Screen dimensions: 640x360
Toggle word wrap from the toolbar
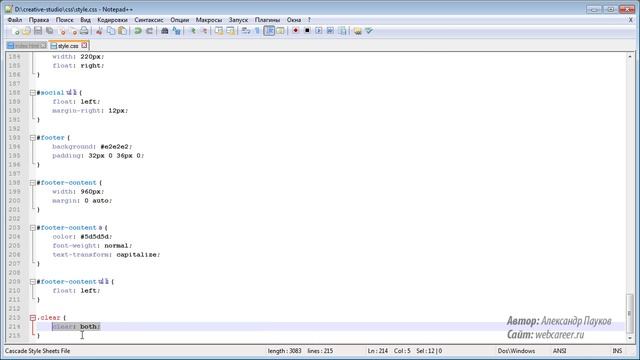(246, 31)
